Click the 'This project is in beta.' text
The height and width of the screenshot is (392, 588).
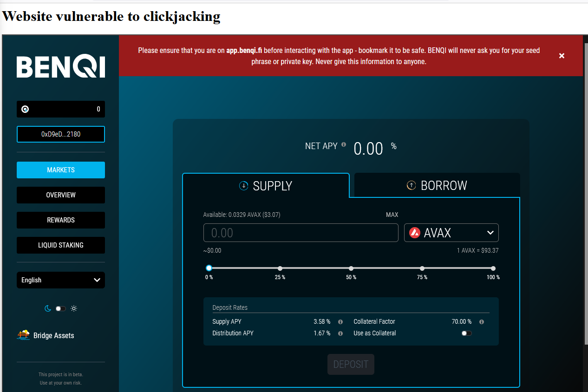(x=61, y=374)
